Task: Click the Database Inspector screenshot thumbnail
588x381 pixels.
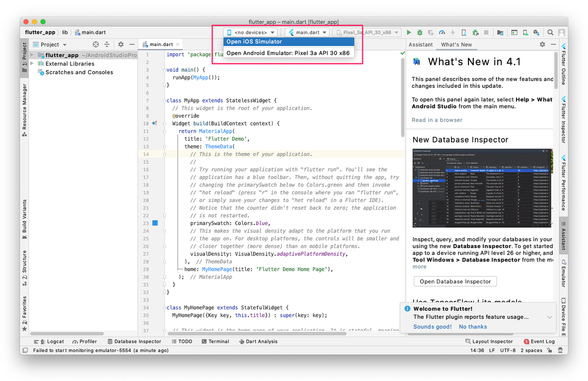Action: coord(483,188)
